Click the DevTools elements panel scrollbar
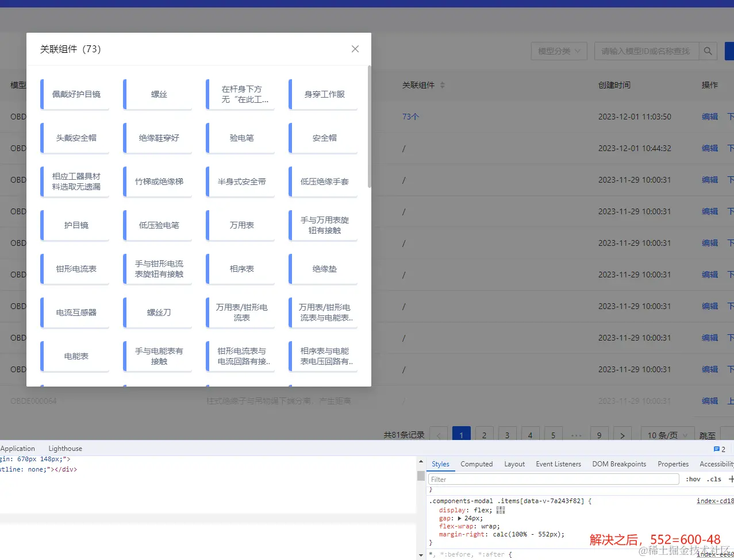 (x=421, y=476)
